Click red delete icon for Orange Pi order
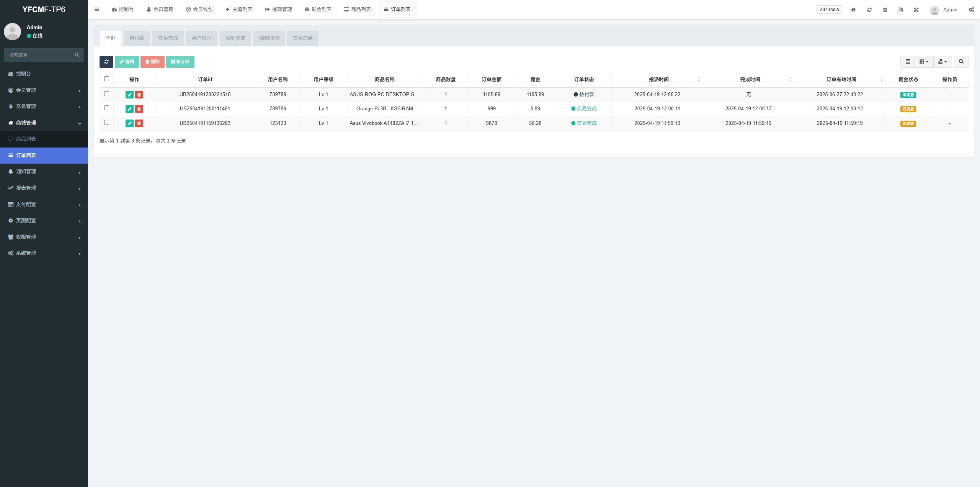 point(139,109)
